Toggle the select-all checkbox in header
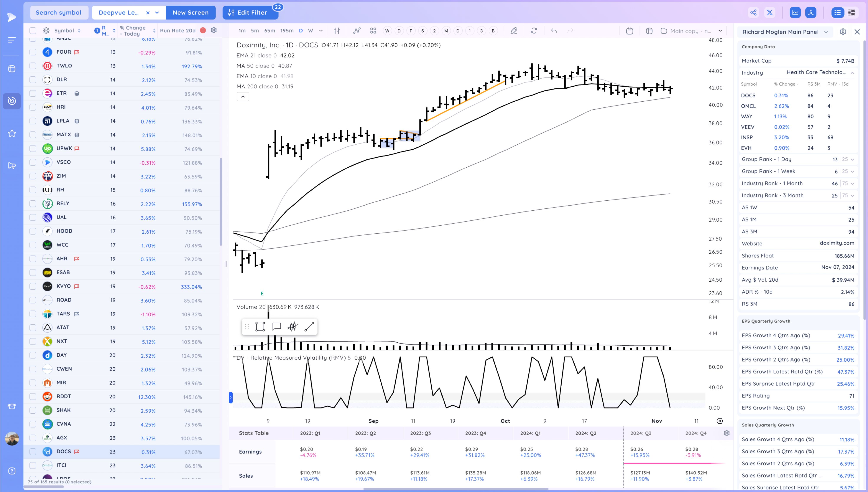The height and width of the screenshot is (492, 868). click(33, 31)
